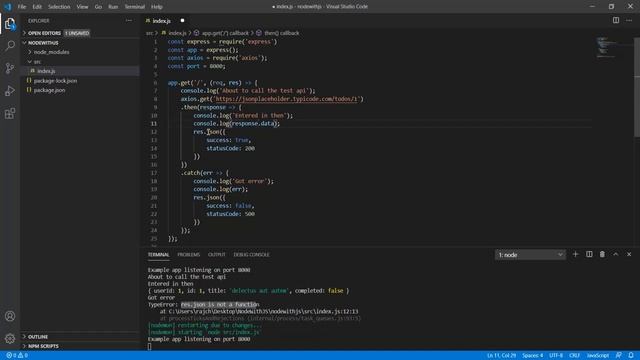Click the editor minimap preview
This screenshot has height=360, width=640.
point(606,47)
